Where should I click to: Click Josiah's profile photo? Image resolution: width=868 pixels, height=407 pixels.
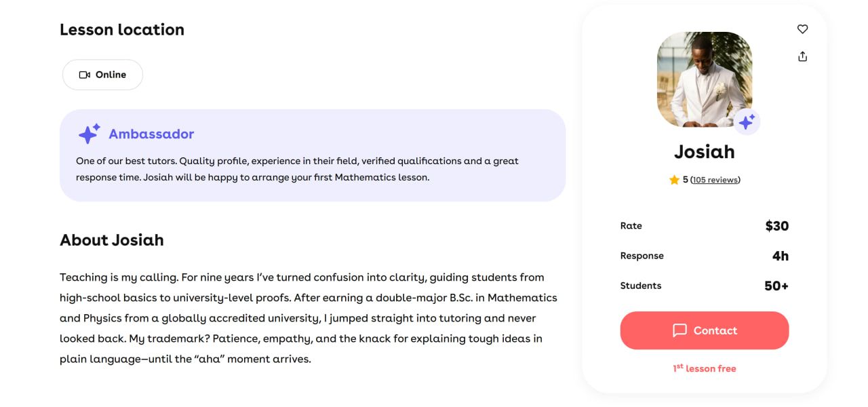pyautogui.click(x=704, y=78)
